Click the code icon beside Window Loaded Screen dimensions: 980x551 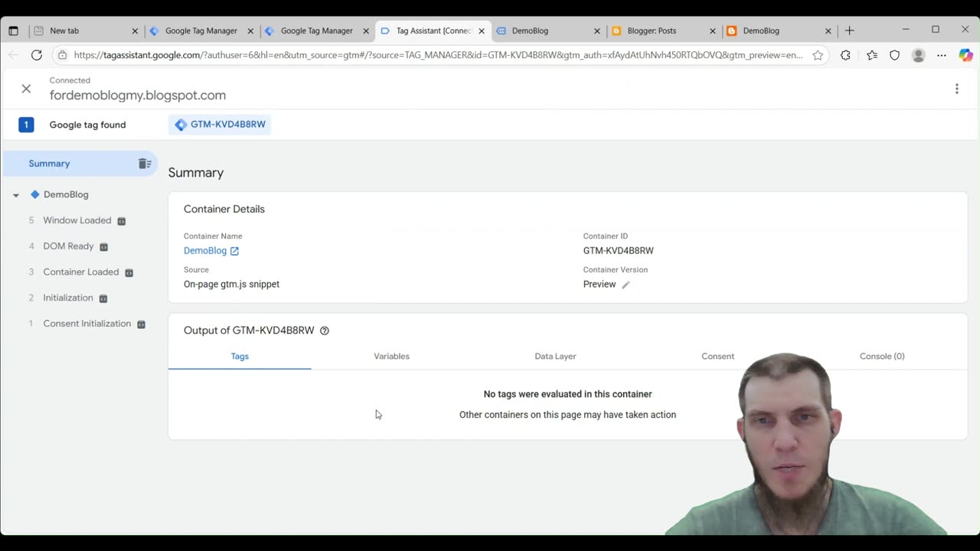point(121,221)
